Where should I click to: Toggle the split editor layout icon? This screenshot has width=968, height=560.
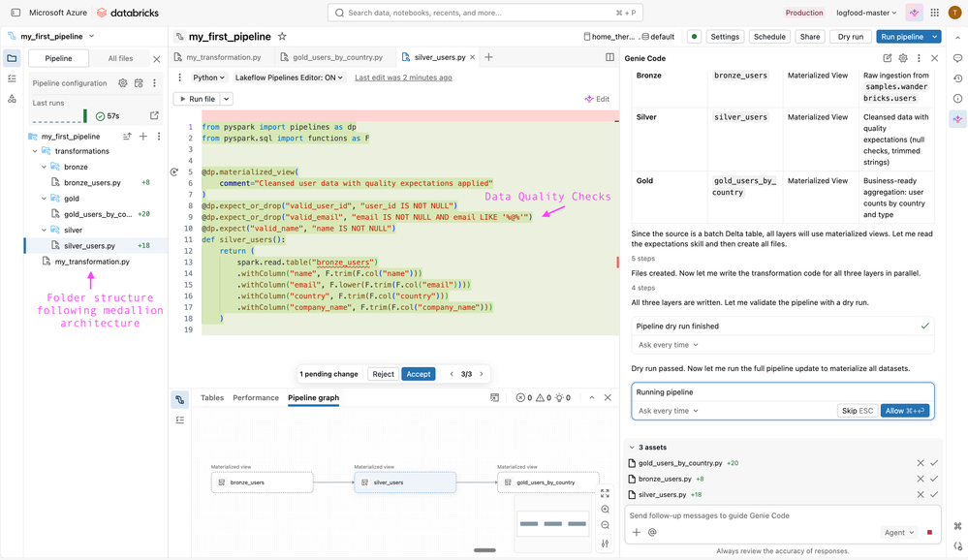[x=609, y=57]
